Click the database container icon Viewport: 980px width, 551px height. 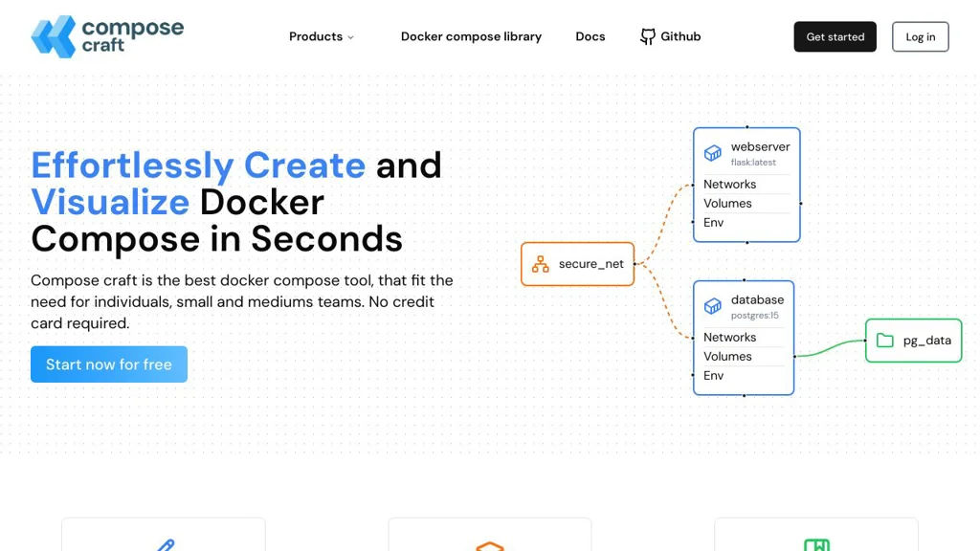712,306
